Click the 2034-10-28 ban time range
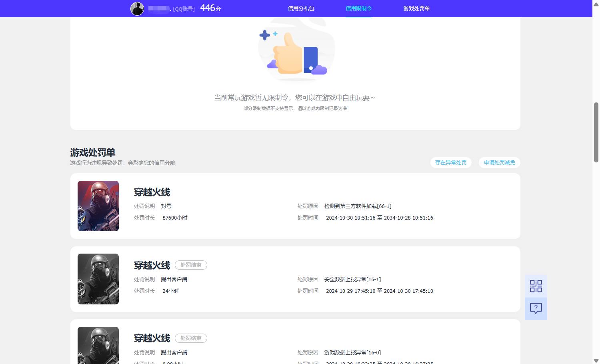The height and width of the screenshot is (364, 600). 380,218
